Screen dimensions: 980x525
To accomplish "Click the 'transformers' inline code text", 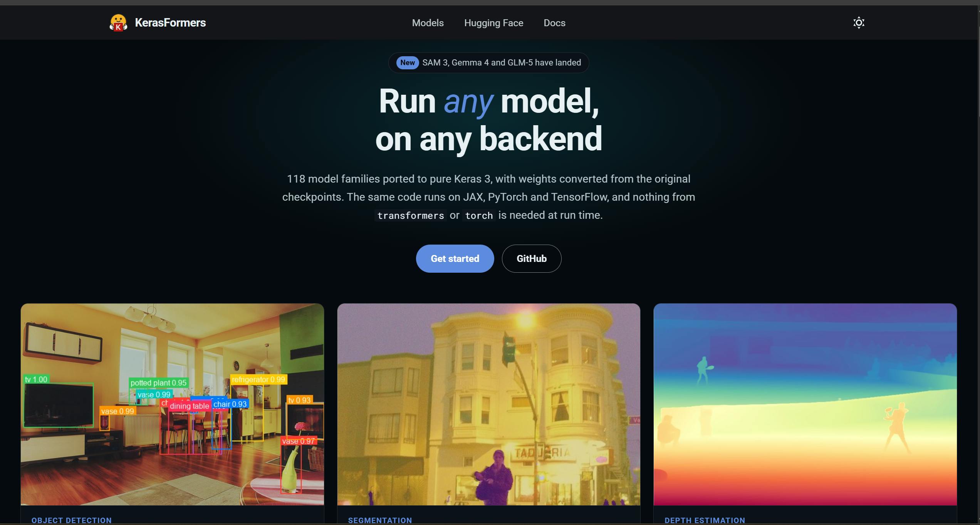I will [x=411, y=215].
